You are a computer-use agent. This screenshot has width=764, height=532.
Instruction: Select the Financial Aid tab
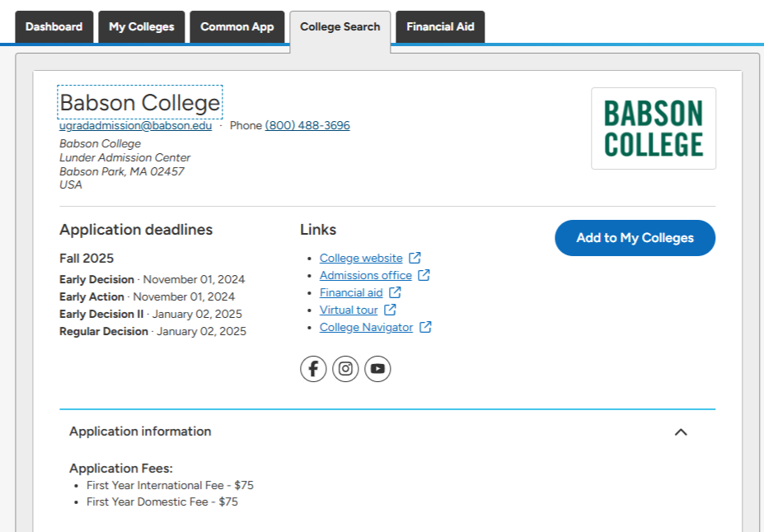click(440, 26)
